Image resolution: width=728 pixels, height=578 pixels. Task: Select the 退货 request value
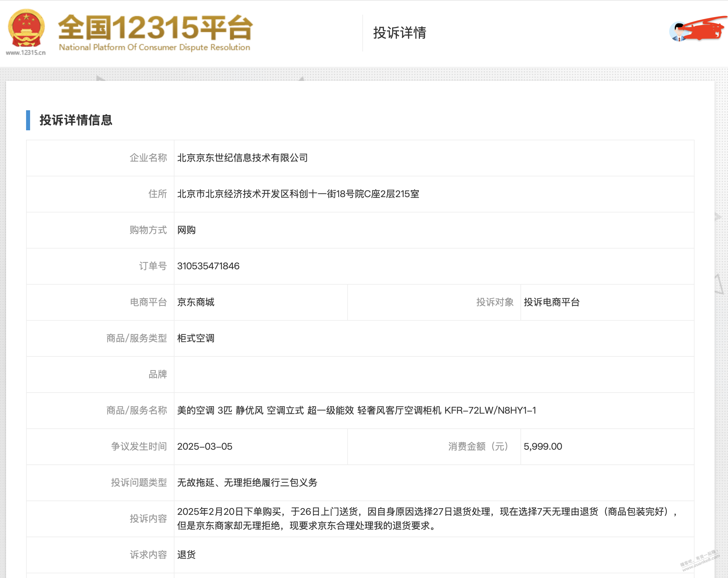[187, 555]
